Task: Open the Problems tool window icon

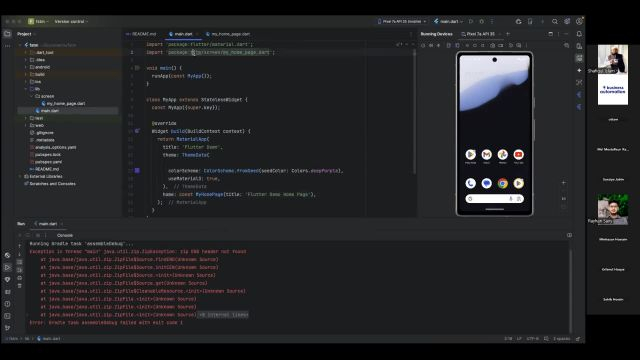Action: pyautogui.click(x=7, y=304)
